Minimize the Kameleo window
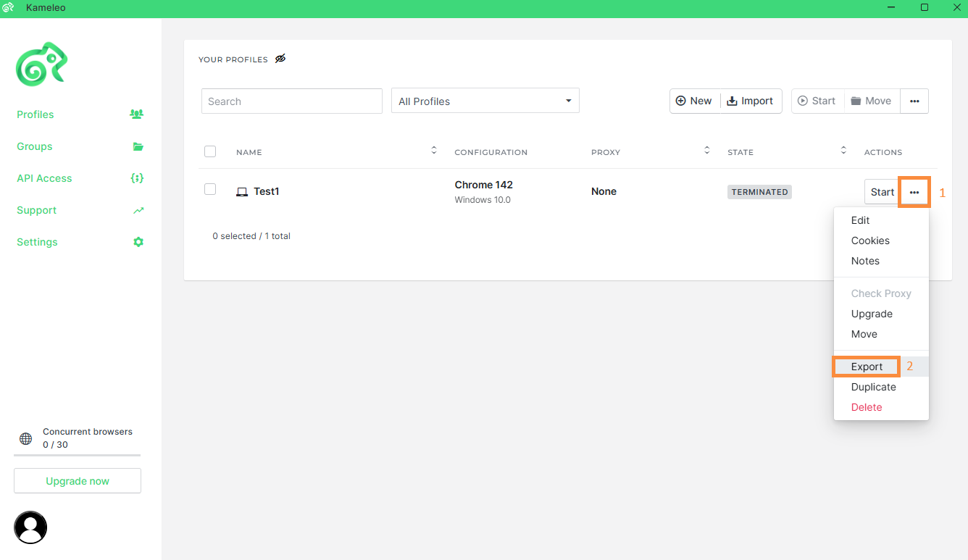Viewport: 968px width, 560px height. point(890,7)
